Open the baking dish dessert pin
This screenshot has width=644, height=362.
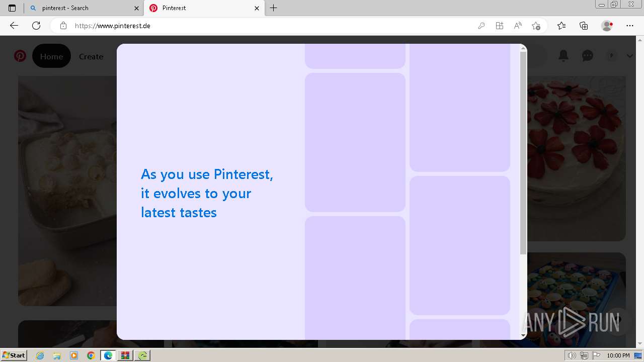pyautogui.click(x=67, y=191)
